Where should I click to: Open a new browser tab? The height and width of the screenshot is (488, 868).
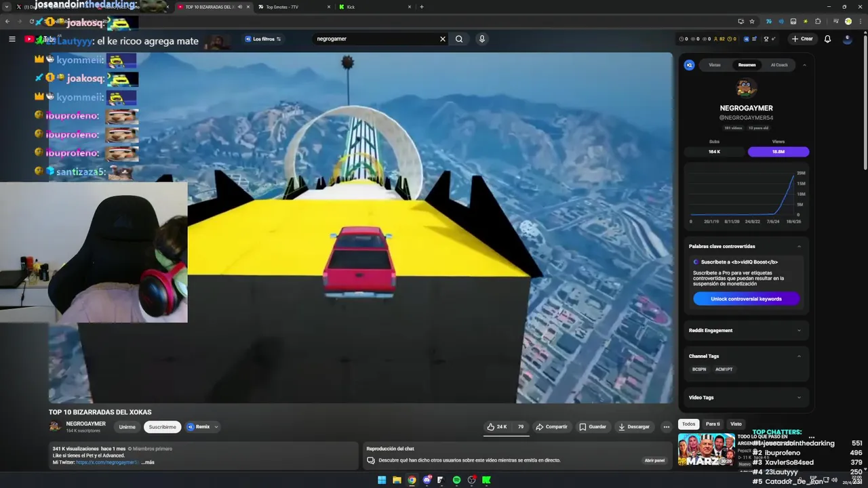coord(422,7)
